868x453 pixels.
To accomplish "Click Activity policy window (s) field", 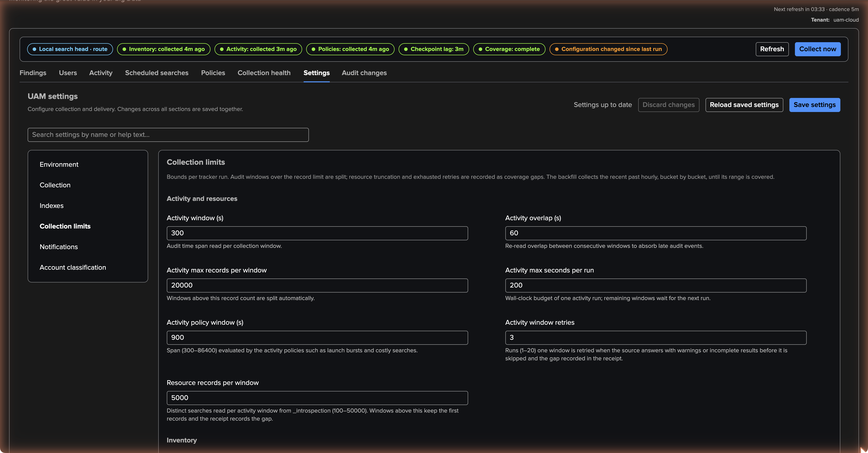I will tap(317, 337).
